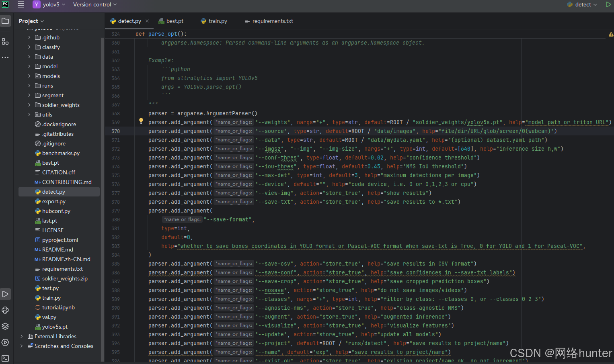Screen dimensions: 614x364
Task: Select yolov5s.pt in project tree
Action: point(51,327)
